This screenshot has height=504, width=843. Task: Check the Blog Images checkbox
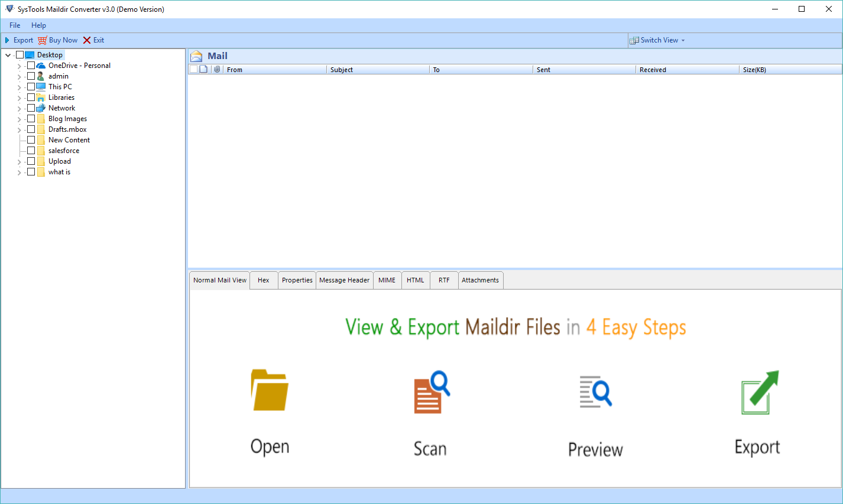31,119
